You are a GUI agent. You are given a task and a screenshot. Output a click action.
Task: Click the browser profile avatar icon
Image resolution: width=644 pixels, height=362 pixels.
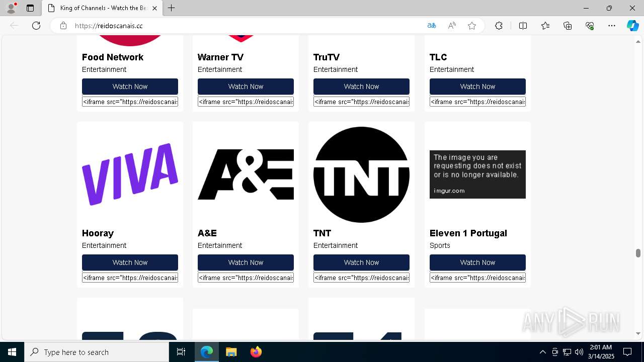[x=11, y=8]
